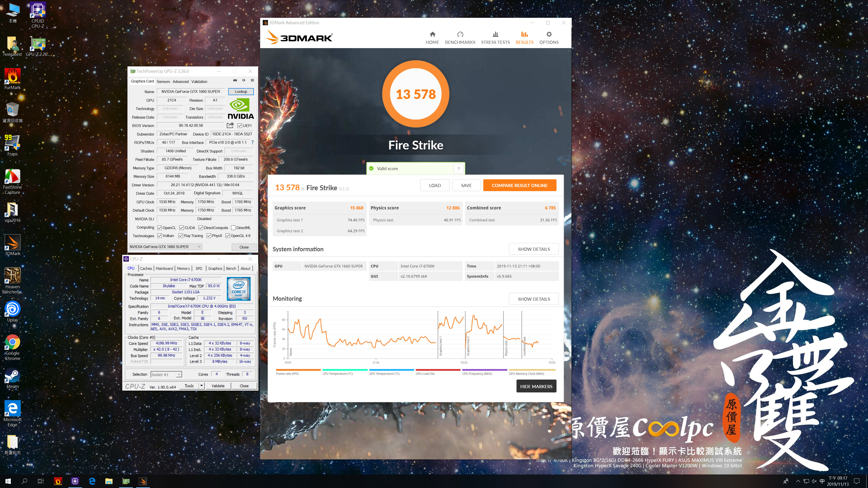Click Bus Interface question mark in GPU-Z

(252, 143)
